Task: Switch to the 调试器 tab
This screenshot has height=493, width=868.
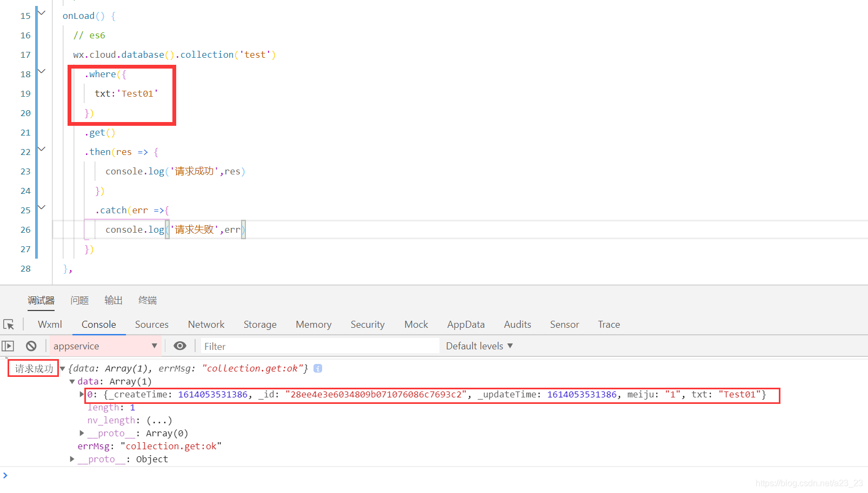Action: coord(41,300)
